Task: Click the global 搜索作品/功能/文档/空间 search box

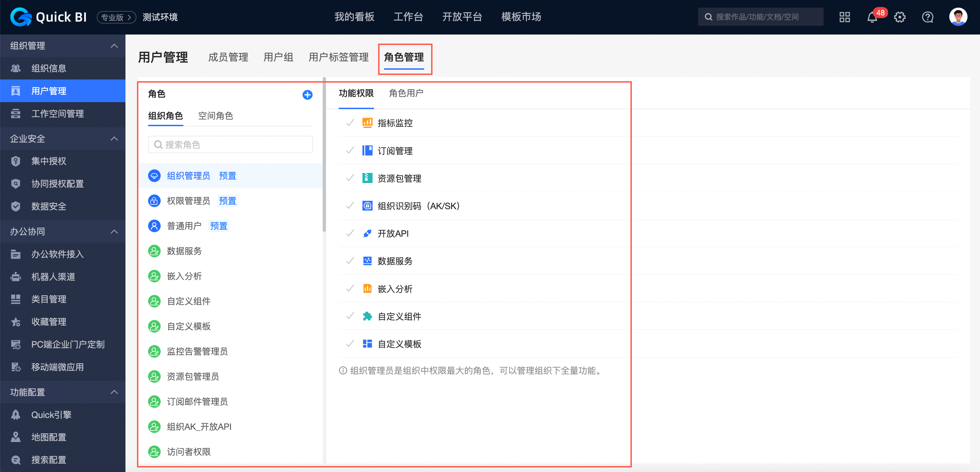Action: [x=760, y=17]
